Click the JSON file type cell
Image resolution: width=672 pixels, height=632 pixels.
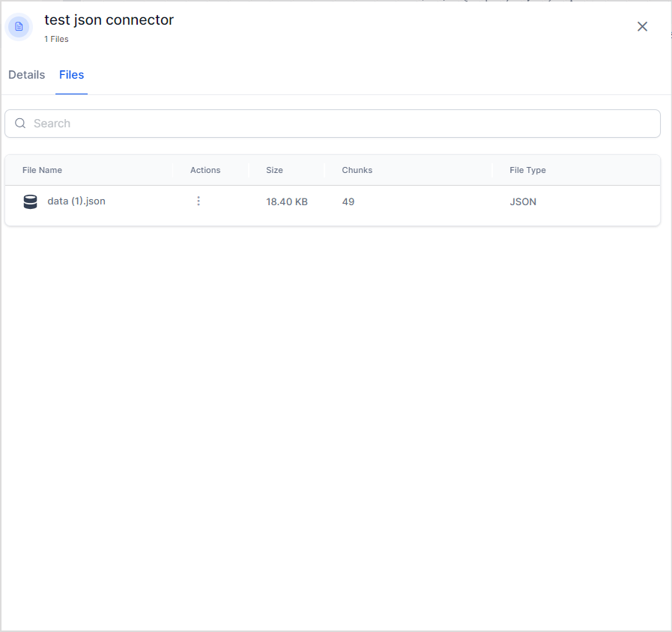pos(523,201)
